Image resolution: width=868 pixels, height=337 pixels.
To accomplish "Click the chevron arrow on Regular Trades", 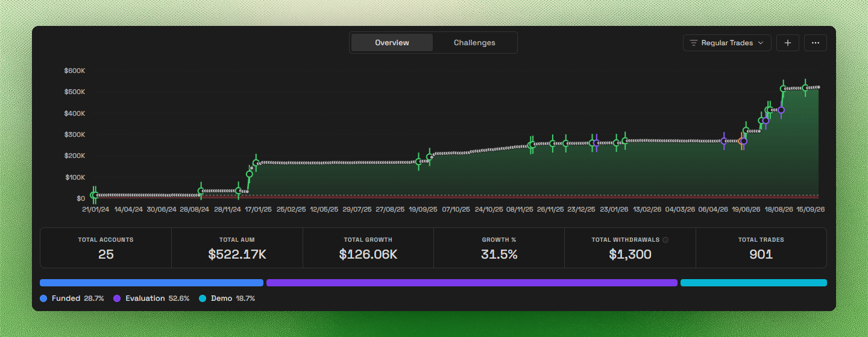I will 761,43.
